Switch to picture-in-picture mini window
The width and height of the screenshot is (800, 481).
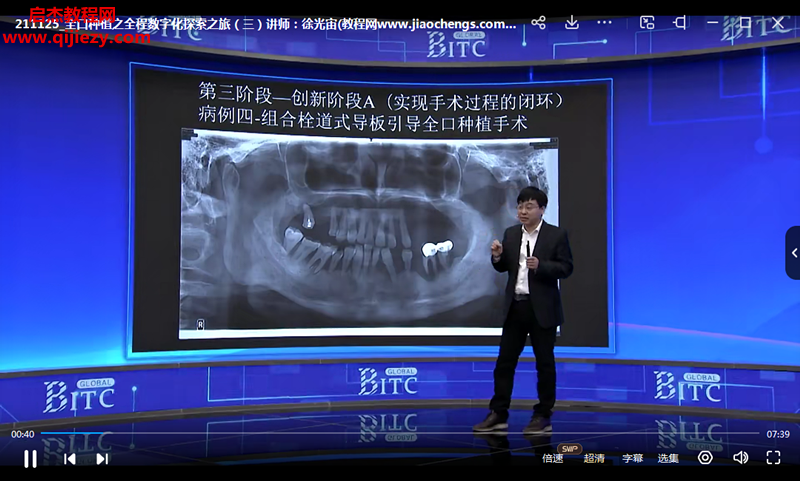647,22
